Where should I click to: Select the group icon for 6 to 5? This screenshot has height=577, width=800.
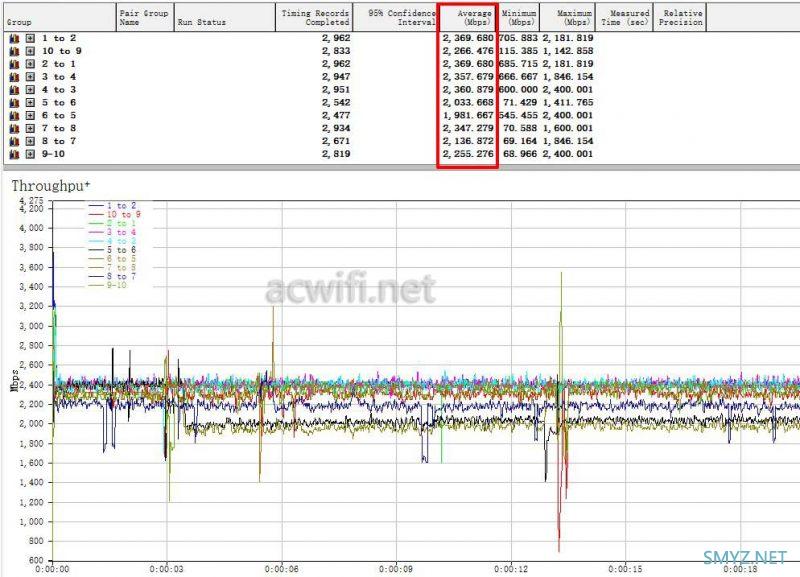14,116
